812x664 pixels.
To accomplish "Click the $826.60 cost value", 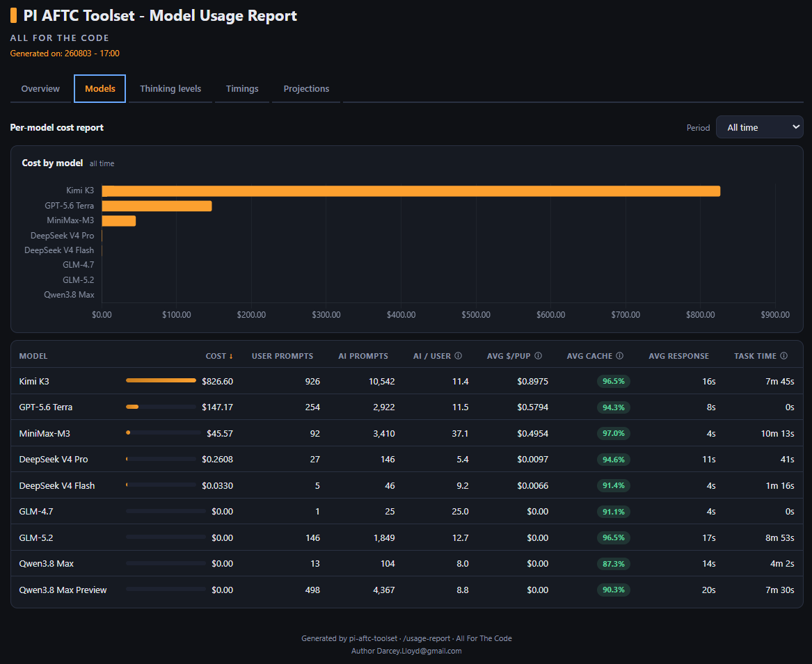I will click(x=218, y=382).
